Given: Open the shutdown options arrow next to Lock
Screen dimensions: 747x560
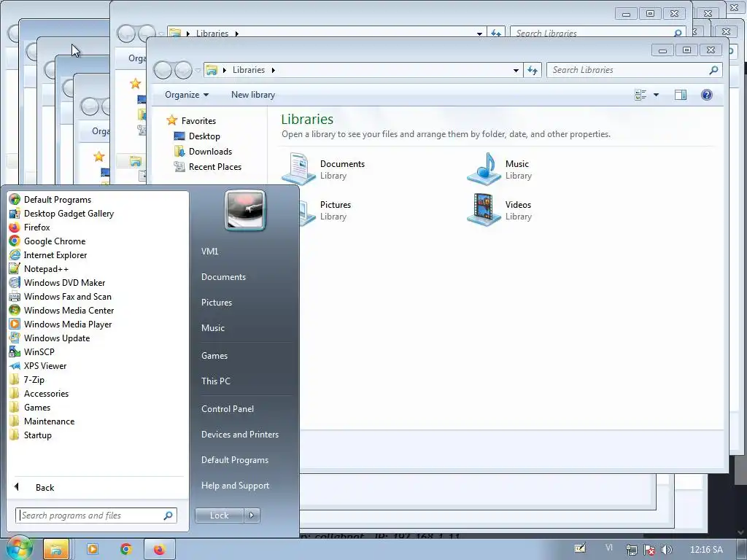Looking at the screenshot, I should point(252,516).
